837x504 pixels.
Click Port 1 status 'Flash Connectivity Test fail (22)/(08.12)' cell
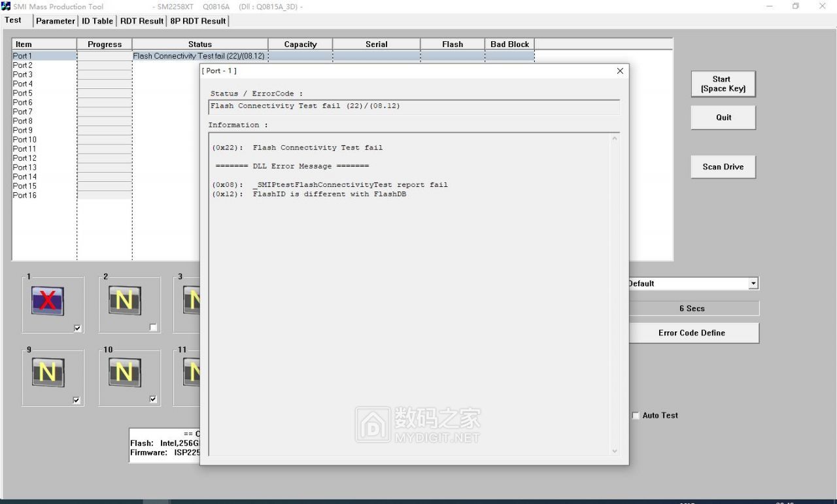coord(199,56)
